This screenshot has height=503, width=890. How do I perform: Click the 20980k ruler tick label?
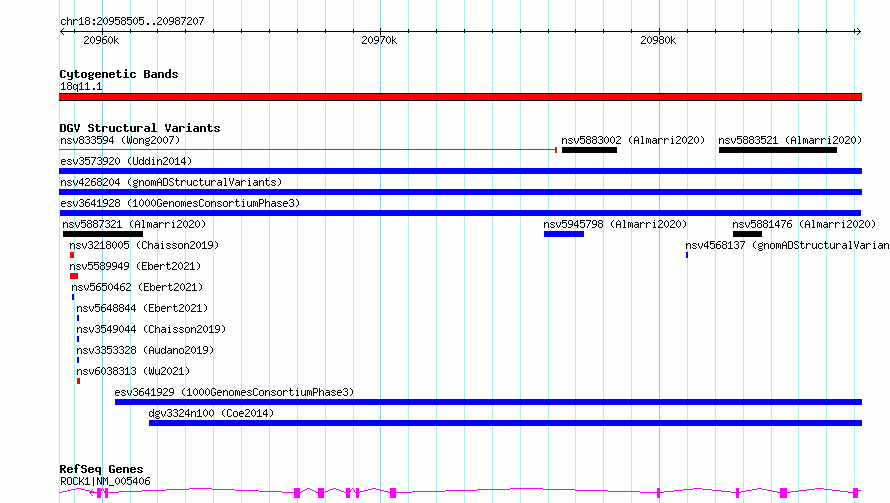(x=658, y=40)
